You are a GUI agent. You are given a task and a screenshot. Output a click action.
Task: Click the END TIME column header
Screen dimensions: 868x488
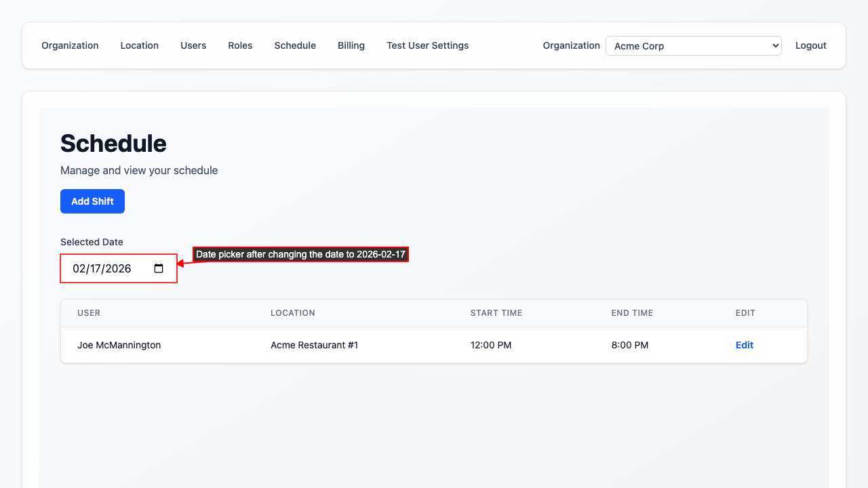pyautogui.click(x=631, y=313)
